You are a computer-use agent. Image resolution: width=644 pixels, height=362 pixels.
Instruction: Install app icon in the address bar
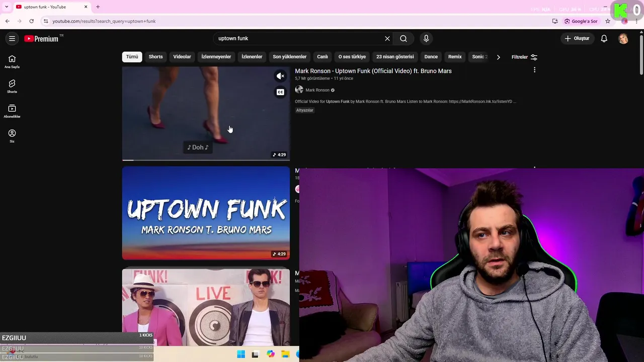pyautogui.click(x=555, y=21)
